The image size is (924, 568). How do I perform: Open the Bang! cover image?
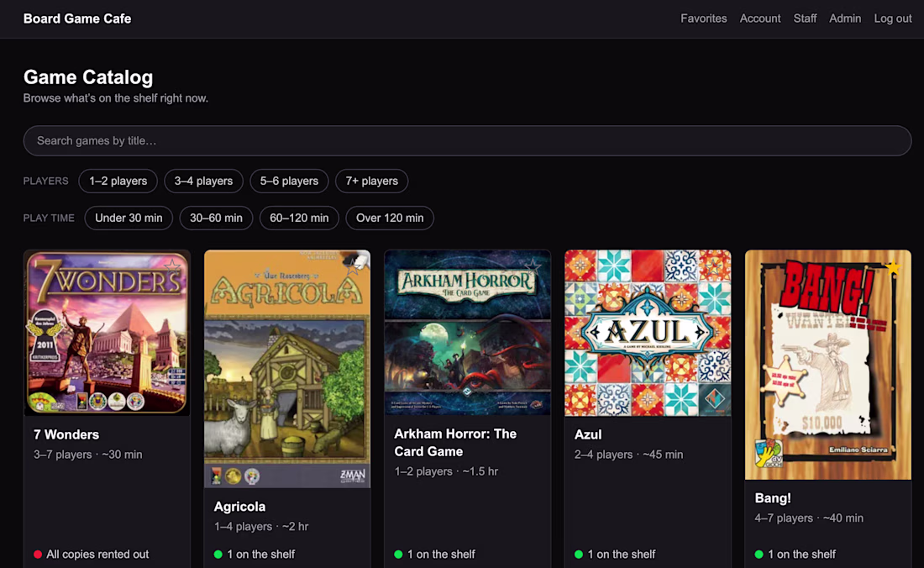click(828, 365)
